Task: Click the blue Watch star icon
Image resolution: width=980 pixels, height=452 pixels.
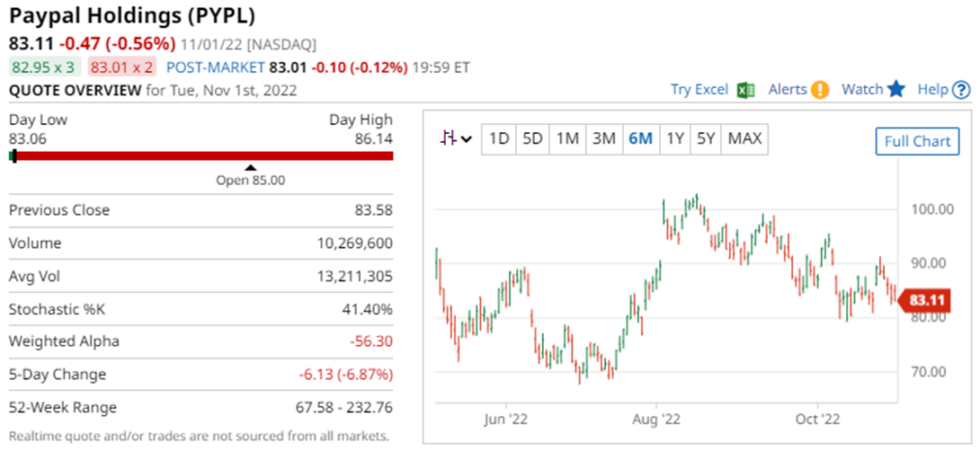Action: (896, 90)
